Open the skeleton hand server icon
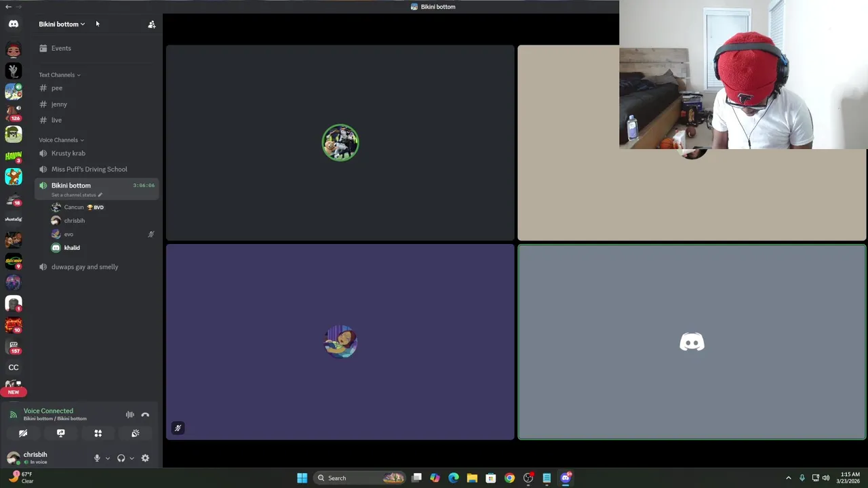Viewport: 868px width, 488px height. 14,70
